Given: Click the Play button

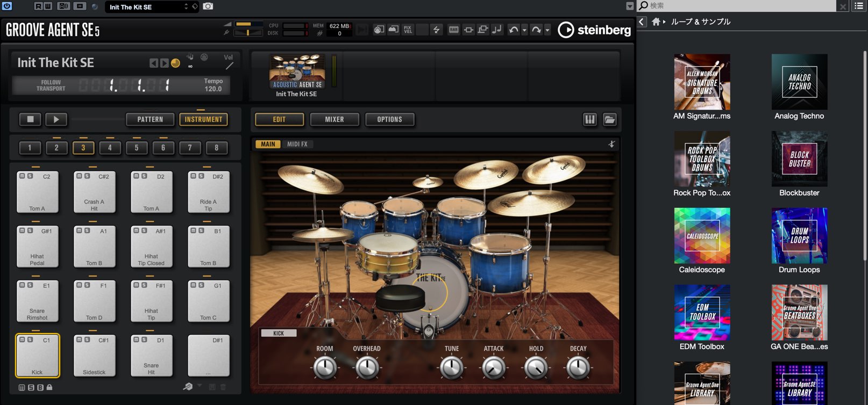Looking at the screenshot, I should (x=56, y=119).
